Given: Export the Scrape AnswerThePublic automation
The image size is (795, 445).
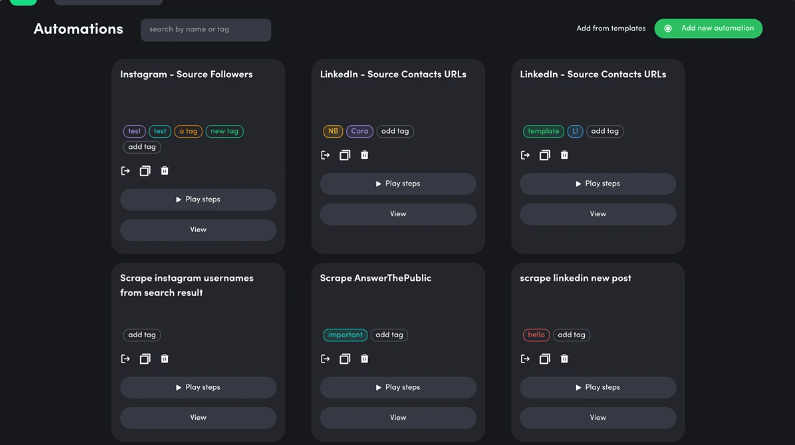Looking at the screenshot, I should (325, 359).
